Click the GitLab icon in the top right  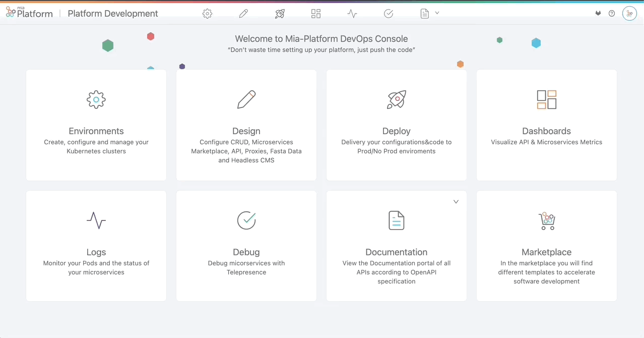coord(598,13)
